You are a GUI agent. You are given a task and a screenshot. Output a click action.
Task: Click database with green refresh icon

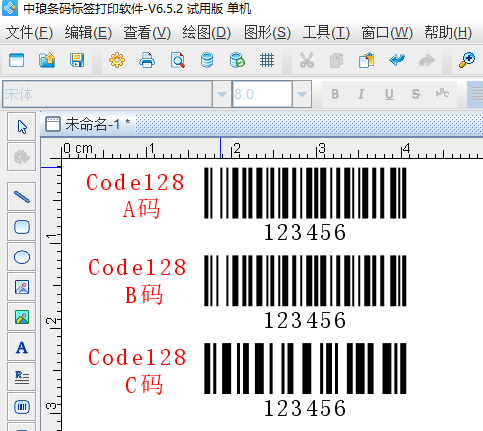pos(237,60)
